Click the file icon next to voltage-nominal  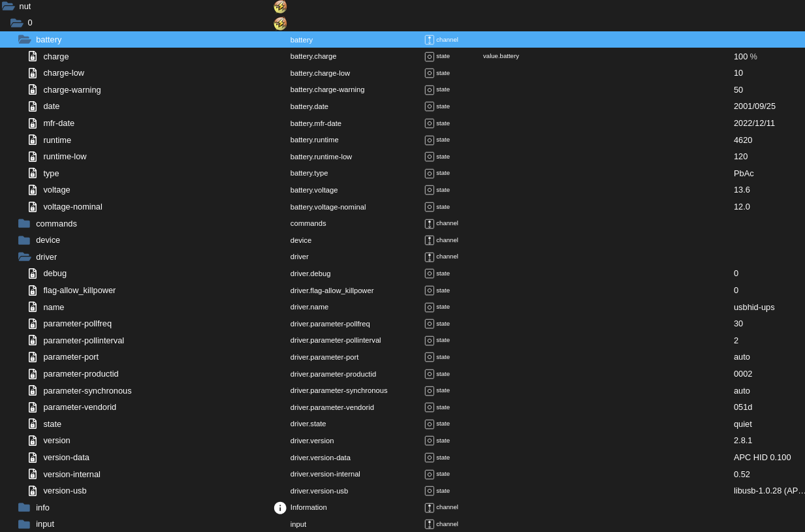(33, 206)
